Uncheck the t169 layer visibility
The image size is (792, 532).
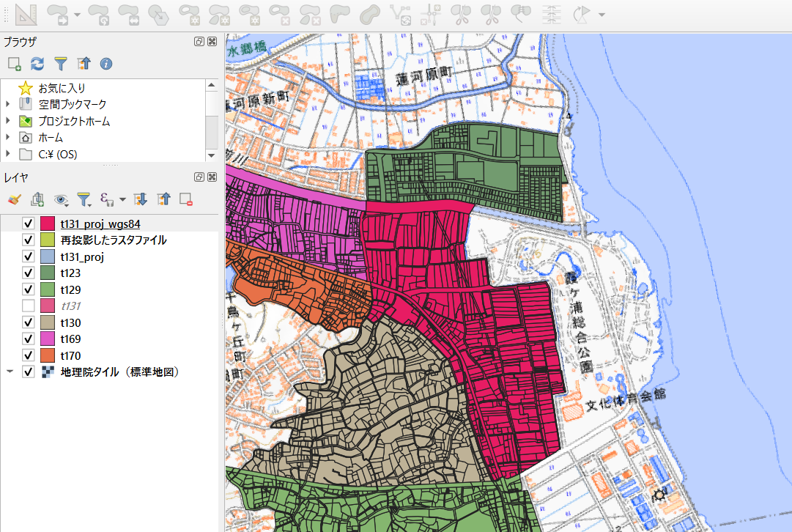click(x=29, y=339)
